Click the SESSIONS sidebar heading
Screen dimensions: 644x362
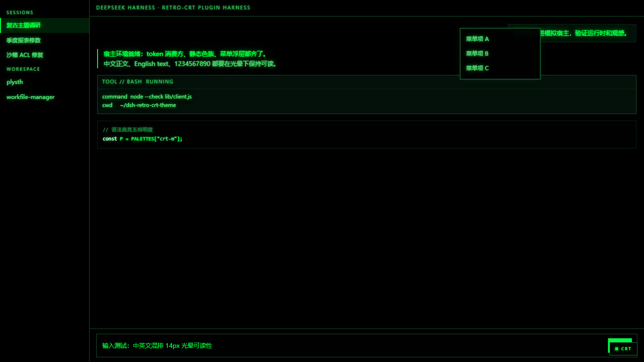[x=20, y=13]
